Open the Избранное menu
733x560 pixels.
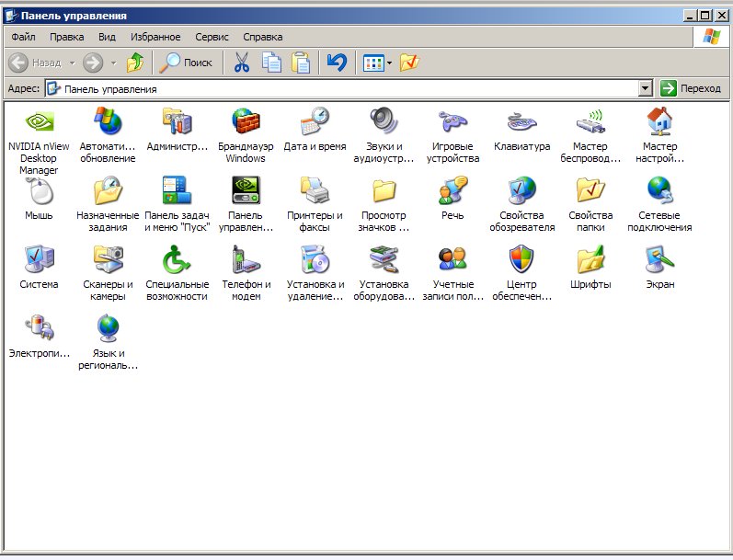pyautogui.click(x=155, y=37)
